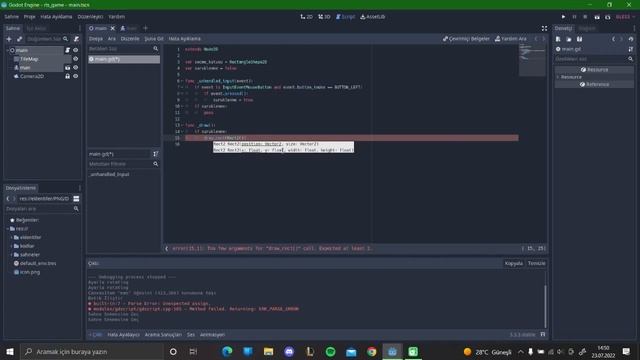
Task: Expand the Resource section in Inspector
Action: pyautogui.click(x=558, y=77)
